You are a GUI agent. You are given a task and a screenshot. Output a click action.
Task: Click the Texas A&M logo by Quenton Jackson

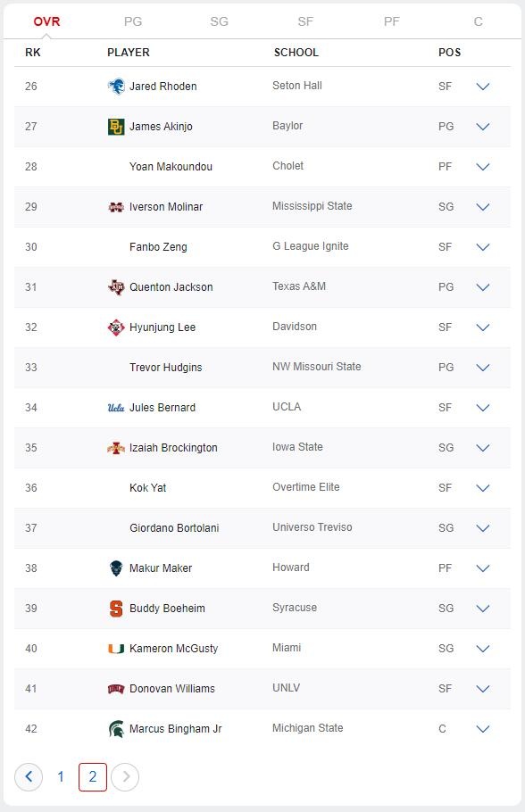click(116, 287)
